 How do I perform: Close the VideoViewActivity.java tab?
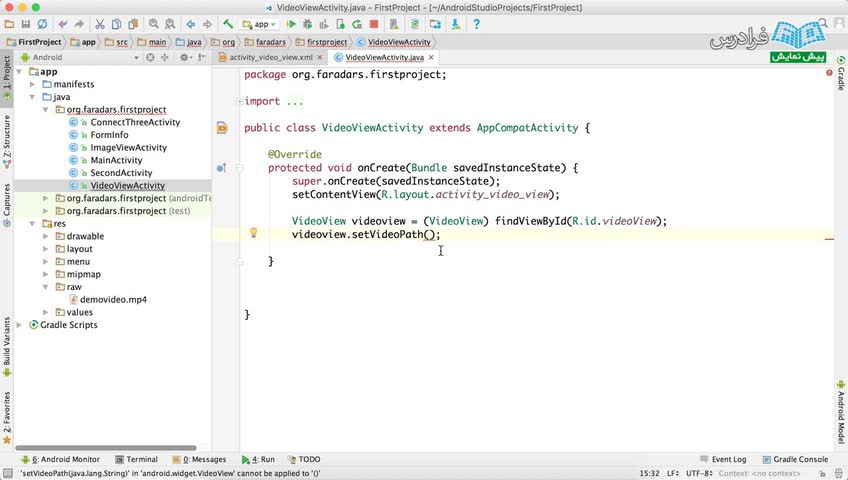point(431,57)
